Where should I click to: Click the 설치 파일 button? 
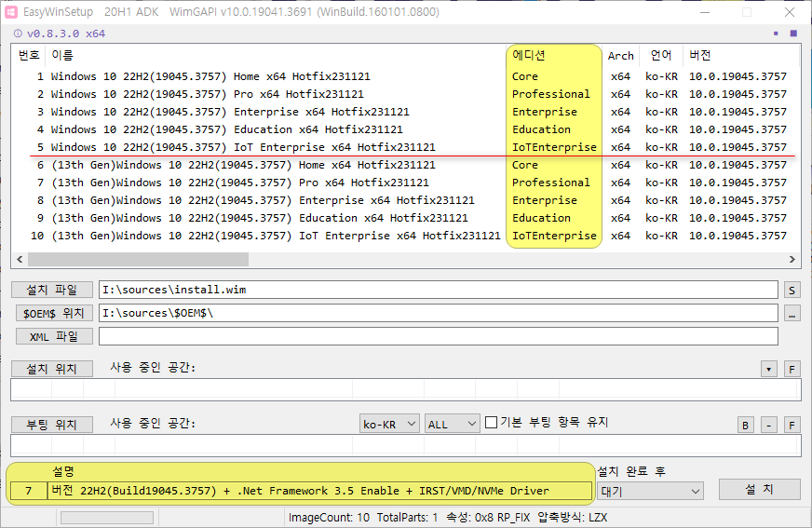click(x=52, y=290)
